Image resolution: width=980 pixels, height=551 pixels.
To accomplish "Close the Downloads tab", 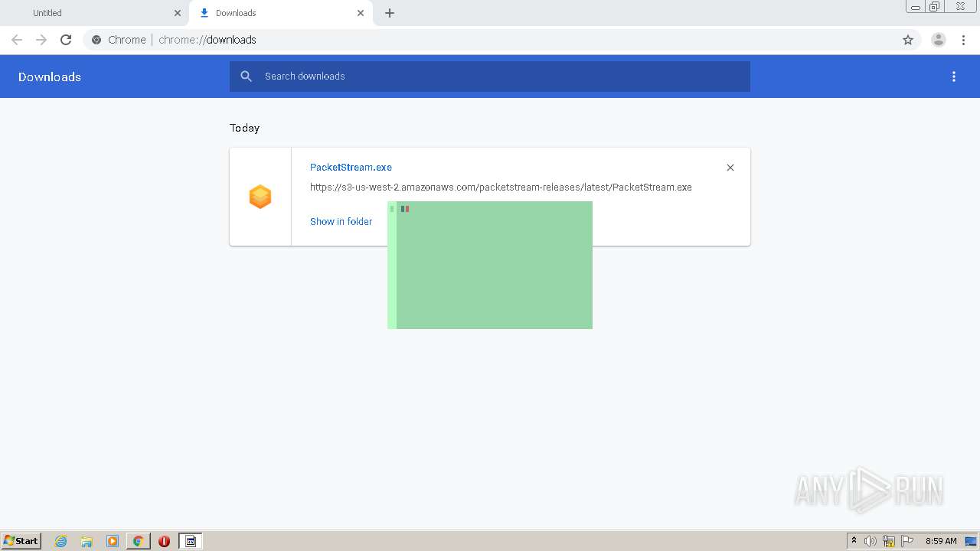I will (x=361, y=13).
